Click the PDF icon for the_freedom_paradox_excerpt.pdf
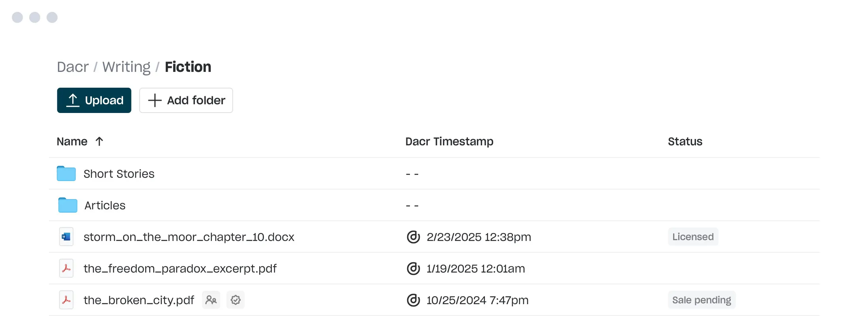Screen dimensions: 868x316 (x=66, y=268)
